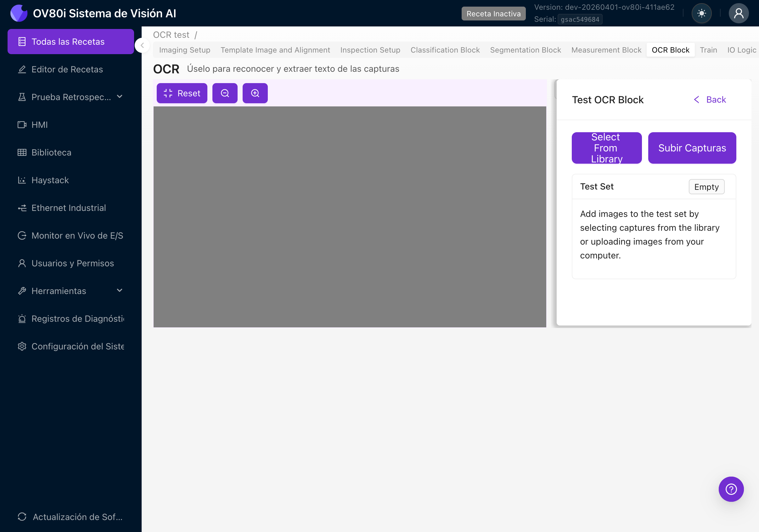The image size is (759, 532).
Task: Click the Subir Capturas button
Action: click(x=692, y=148)
